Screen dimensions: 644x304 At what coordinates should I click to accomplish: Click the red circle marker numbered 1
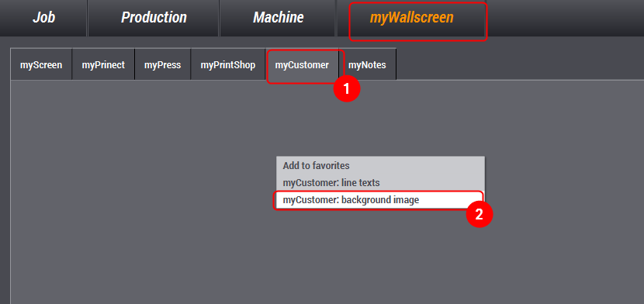pos(346,88)
